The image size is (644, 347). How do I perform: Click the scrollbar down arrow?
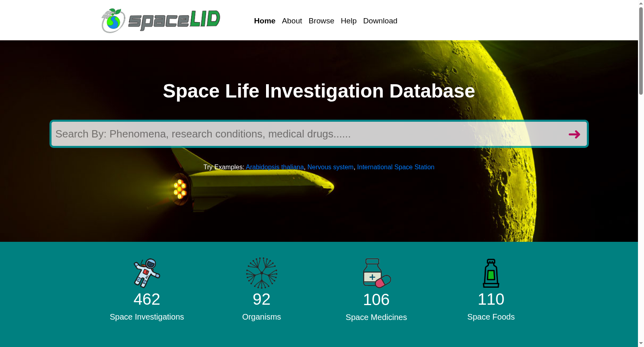coord(641,343)
